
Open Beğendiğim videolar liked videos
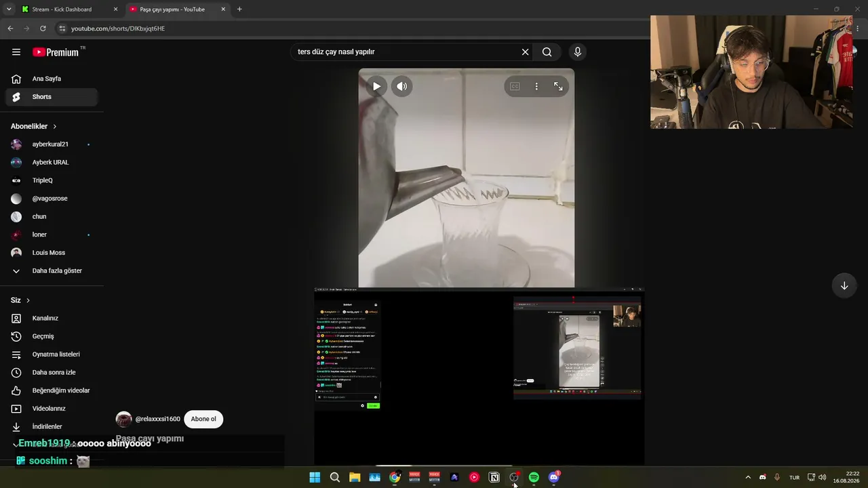click(x=52, y=390)
